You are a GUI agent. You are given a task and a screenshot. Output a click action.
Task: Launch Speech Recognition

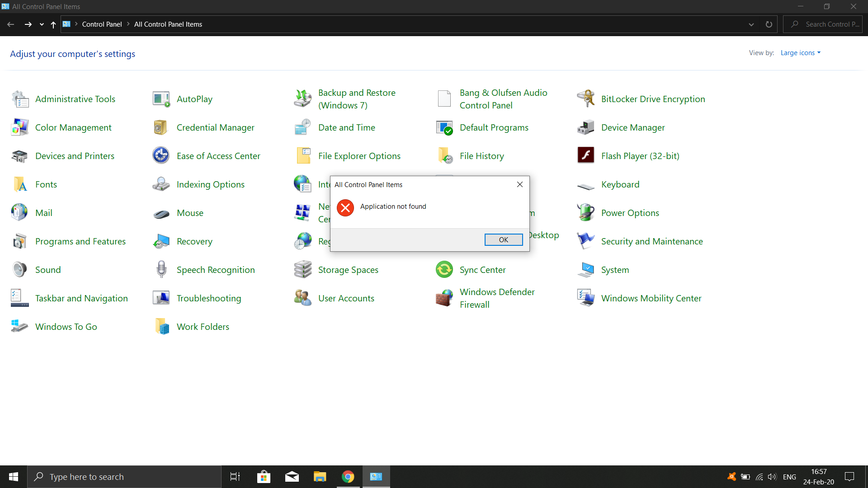216,269
